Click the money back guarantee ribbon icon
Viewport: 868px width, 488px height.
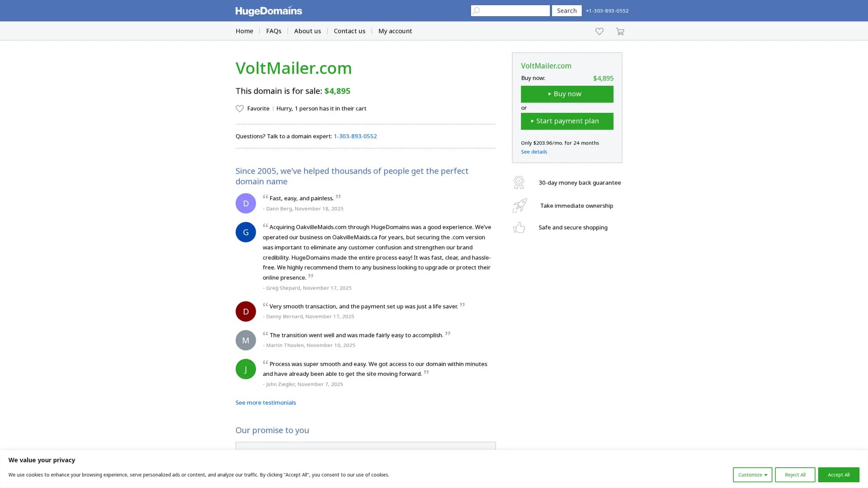tap(519, 183)
